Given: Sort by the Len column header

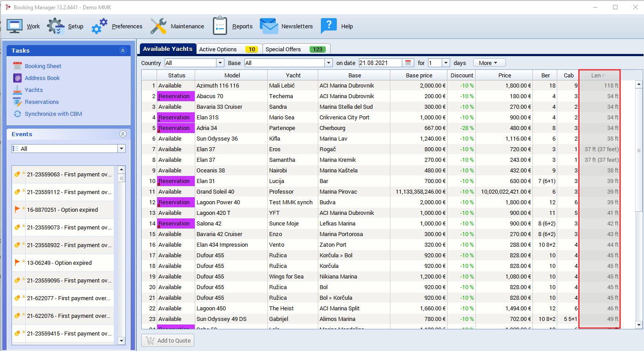Looking at the screenshot, I should tap(599, 75).
